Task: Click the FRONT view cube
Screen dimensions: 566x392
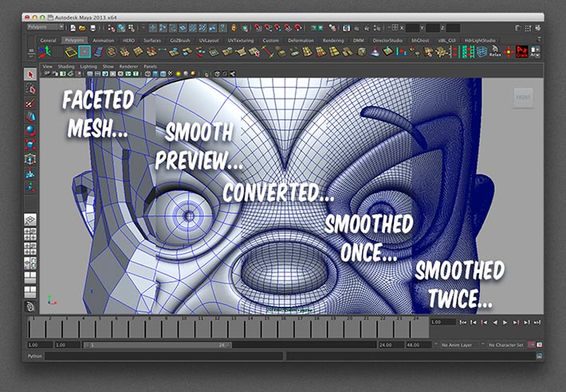Action: pos(522,98)
